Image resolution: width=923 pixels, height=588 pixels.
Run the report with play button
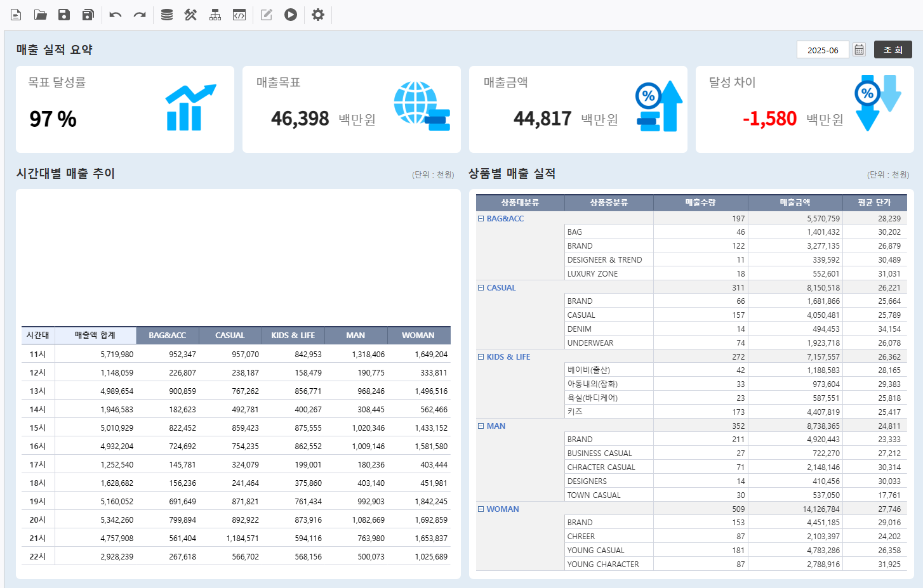click(x=291, y=15)
